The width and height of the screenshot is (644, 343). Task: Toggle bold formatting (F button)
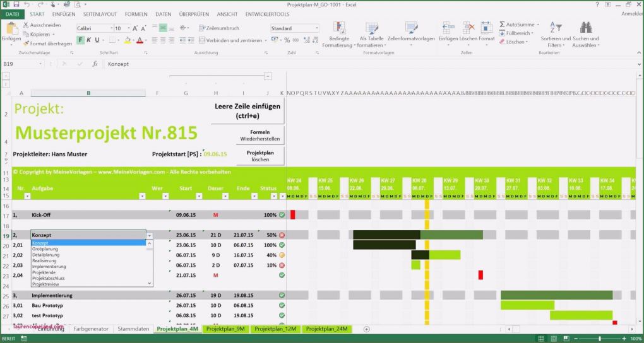click(81, 40)
